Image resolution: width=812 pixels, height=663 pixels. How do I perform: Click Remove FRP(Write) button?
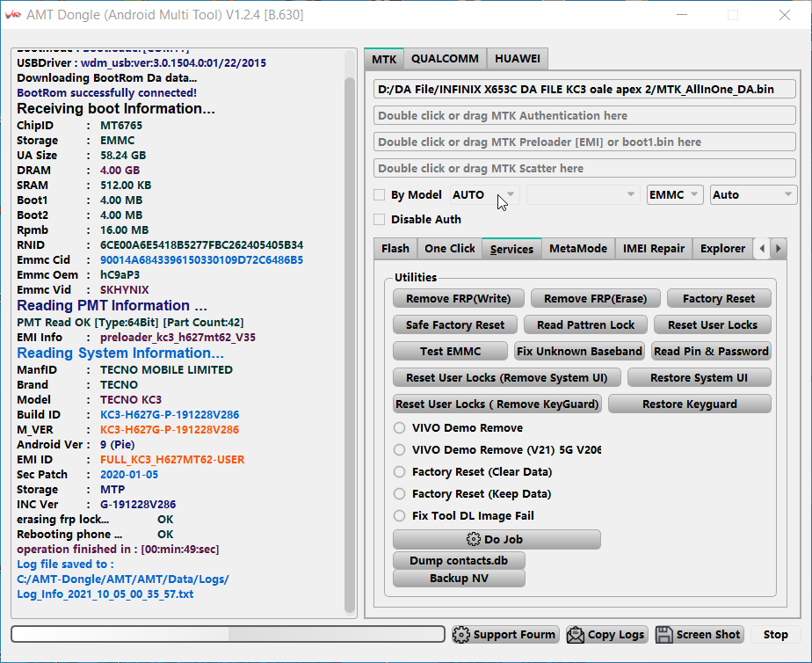coord(459,298)
